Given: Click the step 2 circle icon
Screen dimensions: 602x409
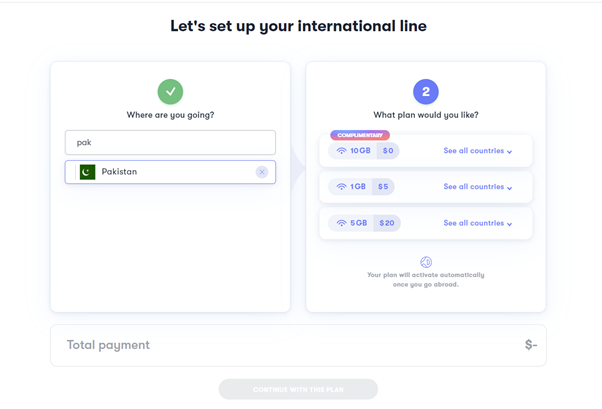Looking at the screenshot, I should coord(426,92).
